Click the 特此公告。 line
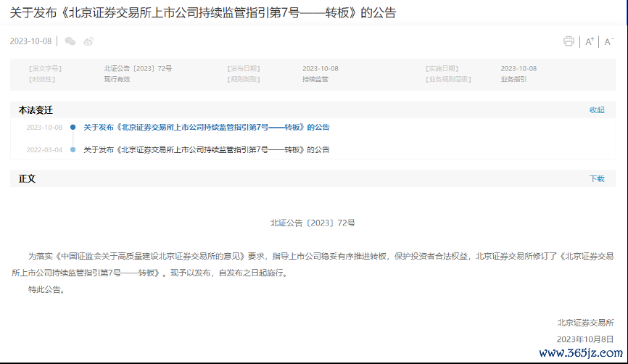 (x=46, y=289)
